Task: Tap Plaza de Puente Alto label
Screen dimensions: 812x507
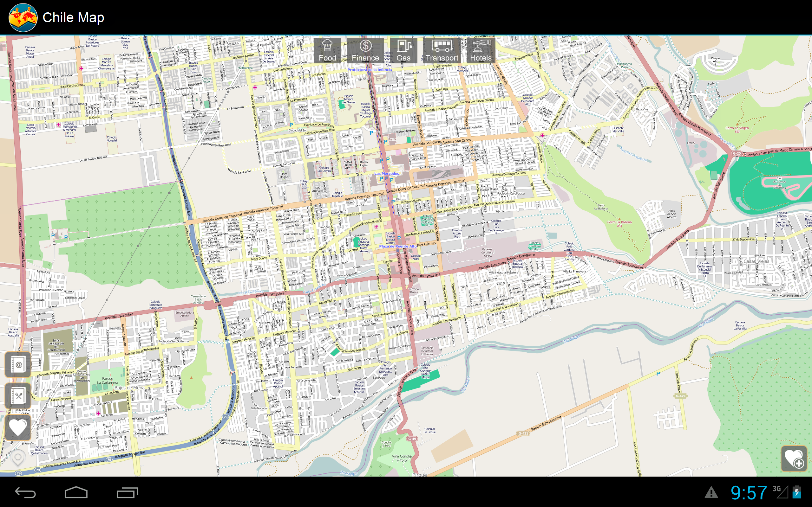Action: point(398,247)
